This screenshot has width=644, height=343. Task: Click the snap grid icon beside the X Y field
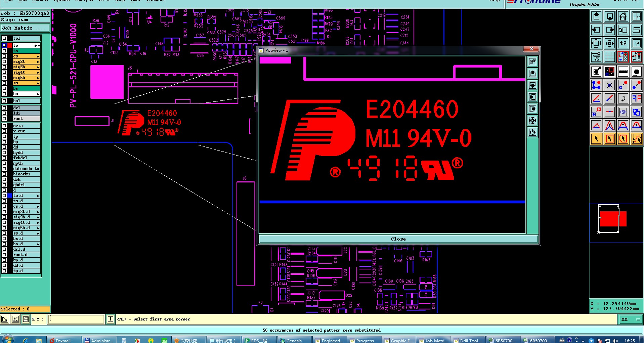(x=26, y=319)
